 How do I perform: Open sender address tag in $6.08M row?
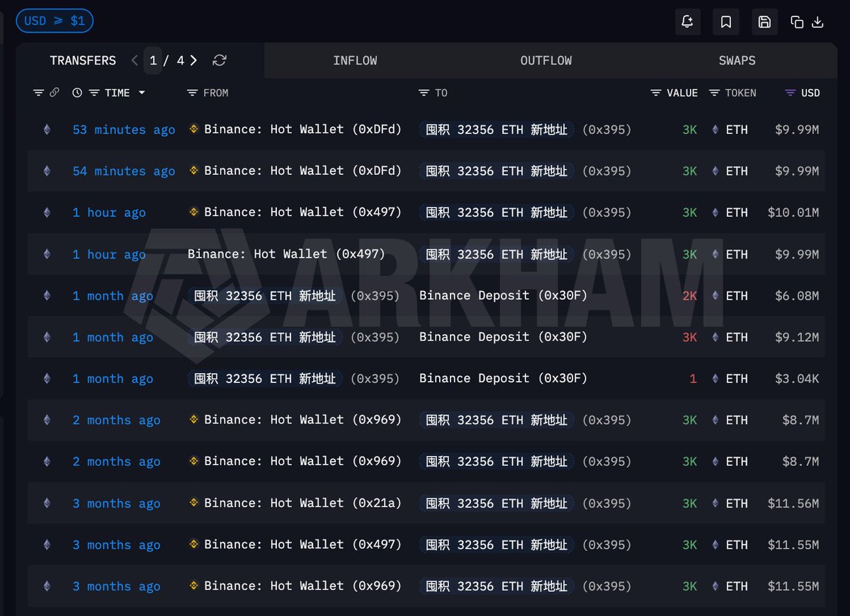point(265,296)
